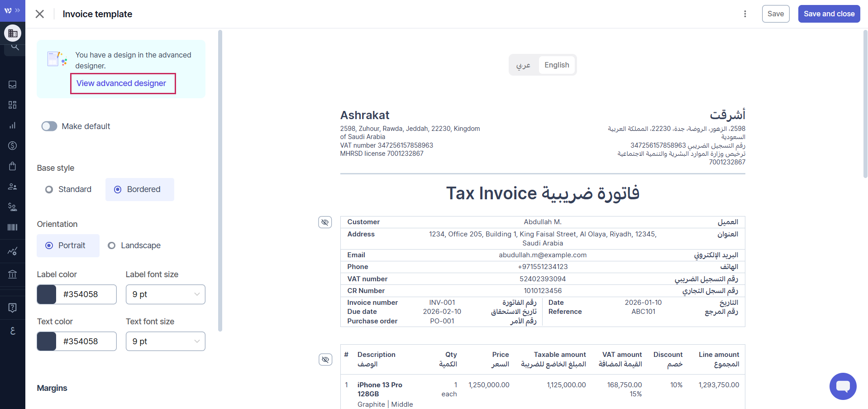Viewport: 868px width, 409px height.
Task: Click the due date value 2026-02-10
Action: pos(442,312)
